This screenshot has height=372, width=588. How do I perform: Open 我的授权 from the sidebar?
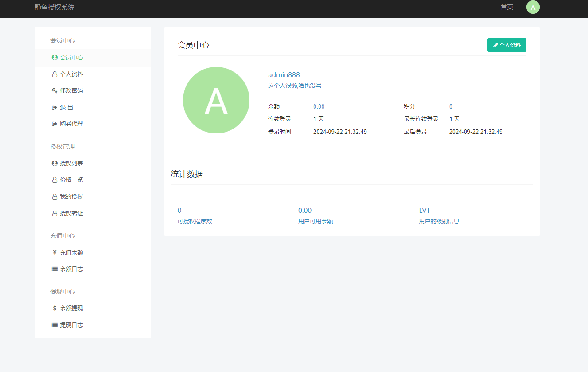point(71,196)
